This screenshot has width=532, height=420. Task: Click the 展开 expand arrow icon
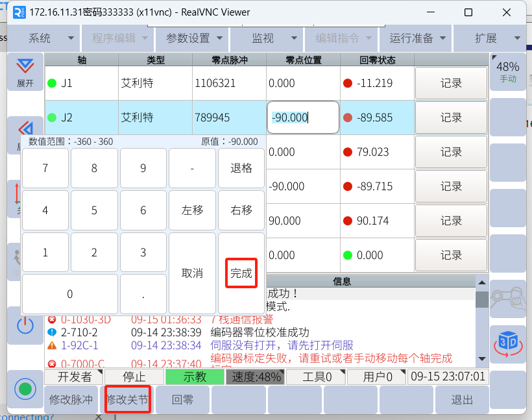coord(25,71)
